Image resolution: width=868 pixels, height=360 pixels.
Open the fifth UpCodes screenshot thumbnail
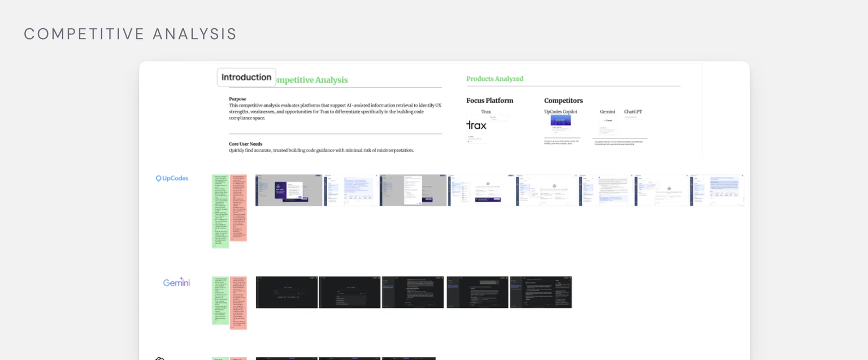pyautogui.click(x=546, y=190)
